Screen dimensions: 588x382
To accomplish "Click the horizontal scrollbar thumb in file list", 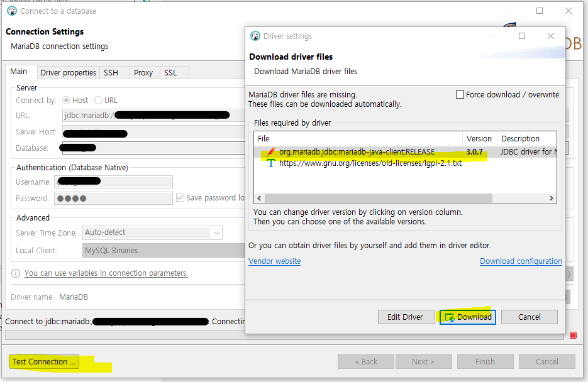I will pyautogui.click(x=379, y=198).
